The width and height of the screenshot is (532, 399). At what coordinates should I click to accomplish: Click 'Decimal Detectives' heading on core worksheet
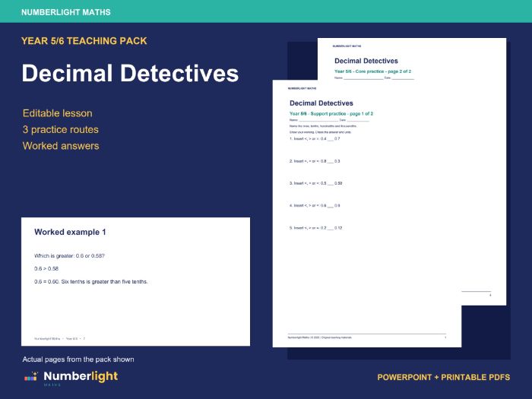366,61
